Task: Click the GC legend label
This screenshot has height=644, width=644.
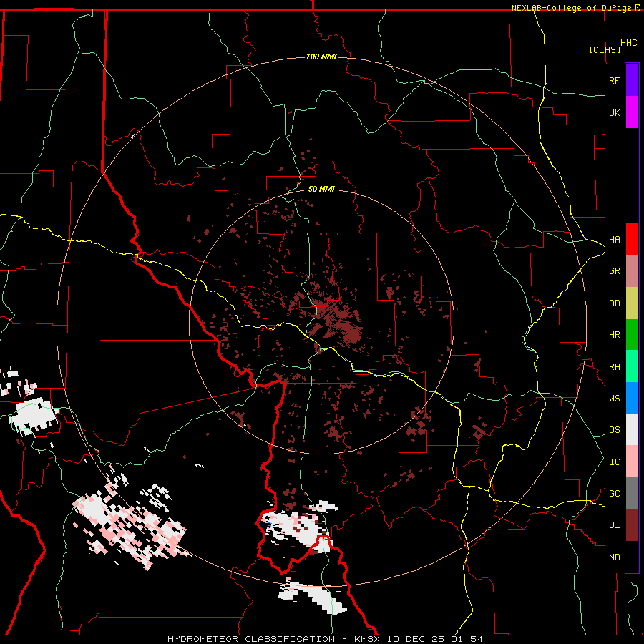Action: (x=615, y=494)
